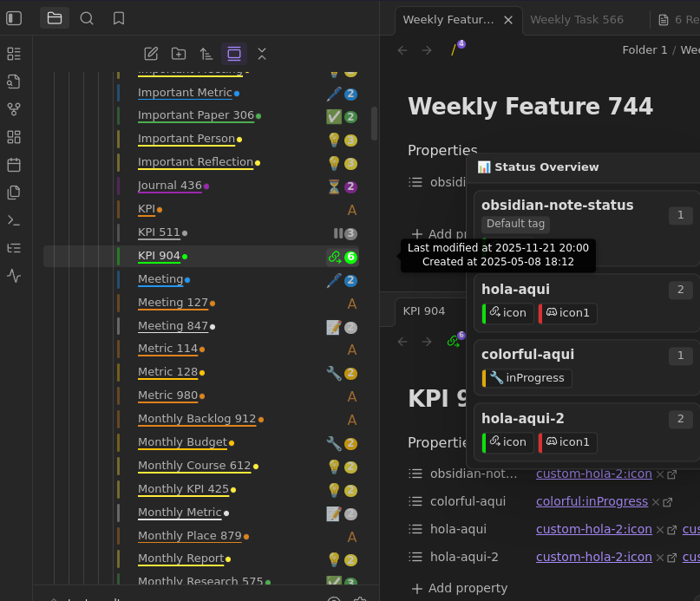Select icon1 status under hola-aqui-2

coord(567,442)
